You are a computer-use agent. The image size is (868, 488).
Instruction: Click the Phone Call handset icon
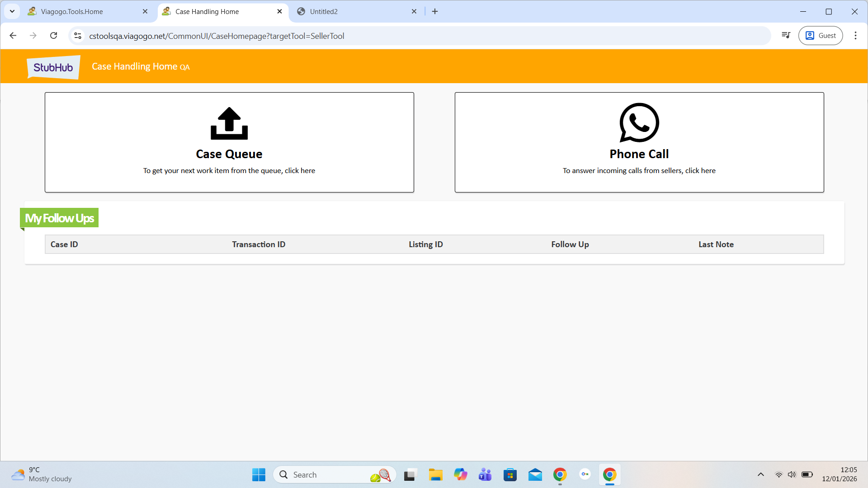tap(639, 122)
